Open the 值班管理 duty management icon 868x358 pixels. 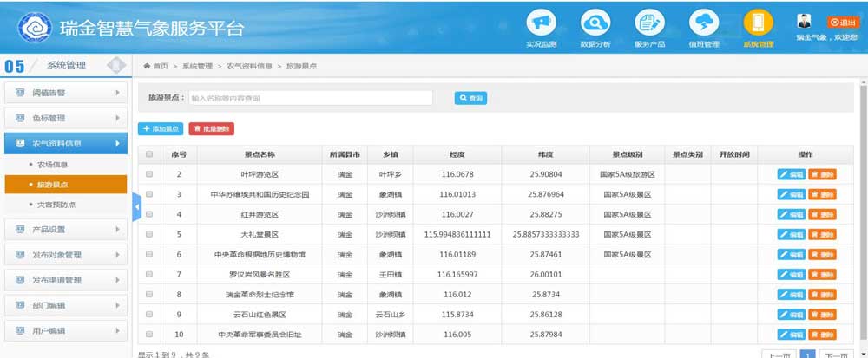pos(703,23)
